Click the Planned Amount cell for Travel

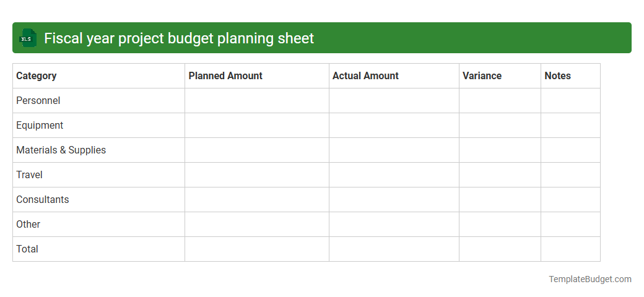pos(257,174)
